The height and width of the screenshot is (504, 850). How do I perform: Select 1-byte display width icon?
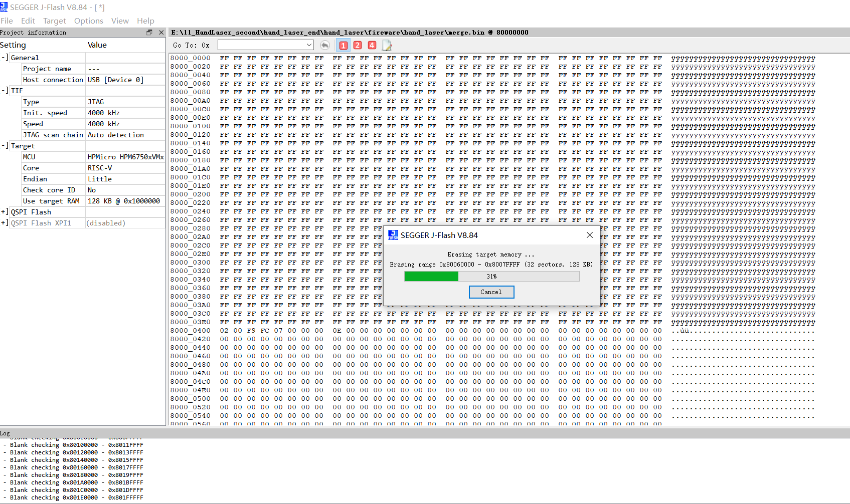[344, 45]
